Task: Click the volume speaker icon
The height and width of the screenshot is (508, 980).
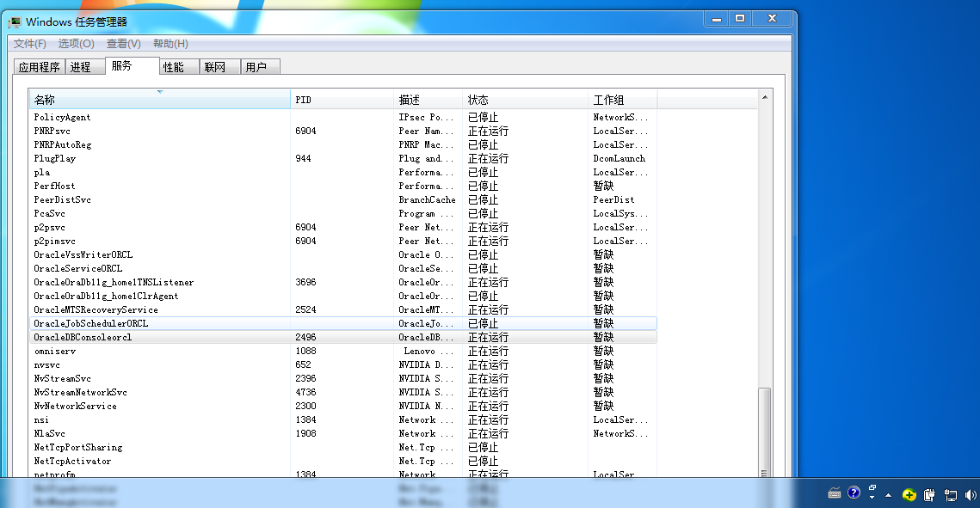Action: (971, 495)
